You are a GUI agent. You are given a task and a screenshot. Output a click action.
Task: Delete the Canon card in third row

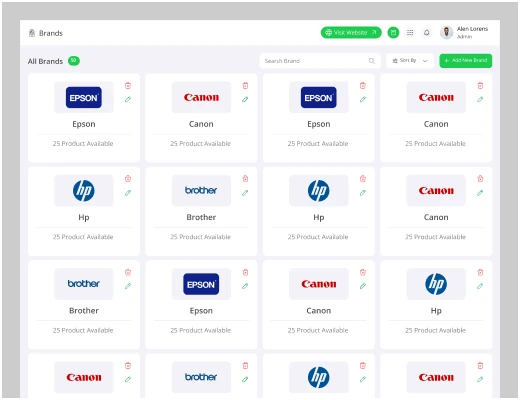pos(363,272)
